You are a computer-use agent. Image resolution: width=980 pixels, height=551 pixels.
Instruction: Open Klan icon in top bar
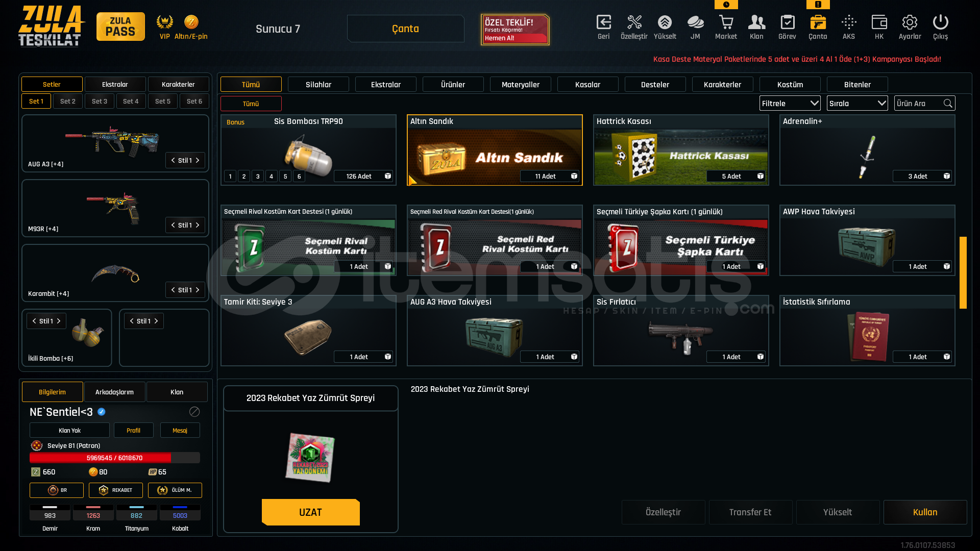(756, 22)
